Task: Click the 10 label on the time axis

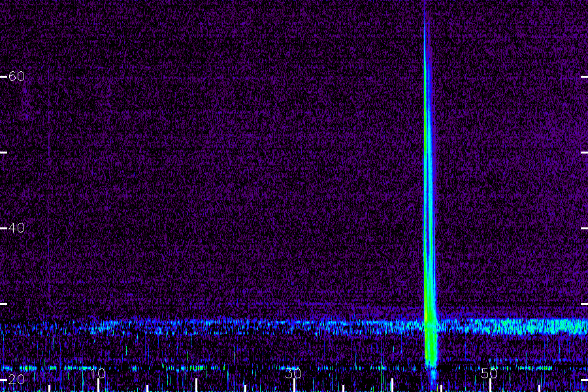Action: click(x=97, y=373)
